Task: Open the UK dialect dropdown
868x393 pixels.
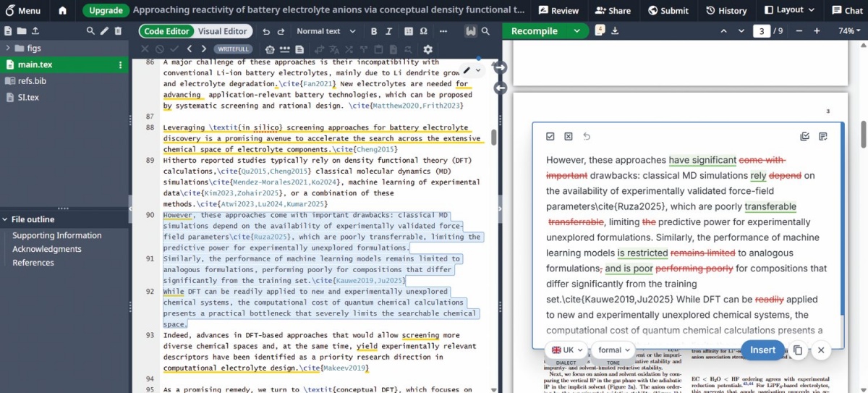Action: pos(567,350)
